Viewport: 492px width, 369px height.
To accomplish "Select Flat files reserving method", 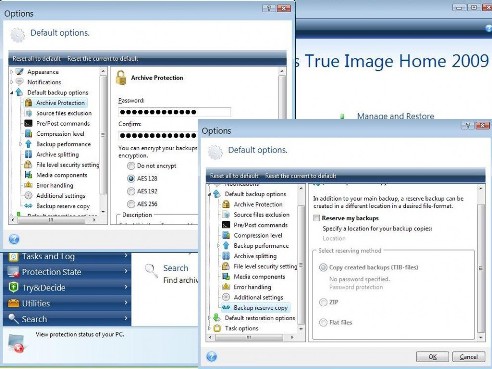I will click(x=323, y=322).
